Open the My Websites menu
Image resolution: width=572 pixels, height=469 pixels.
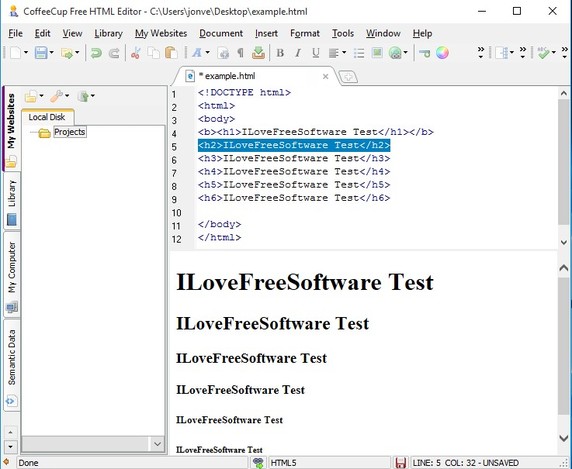click(161, 34)
